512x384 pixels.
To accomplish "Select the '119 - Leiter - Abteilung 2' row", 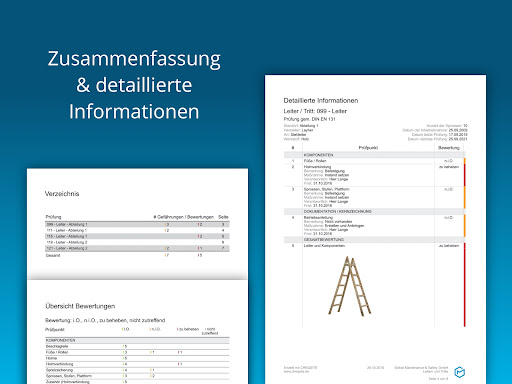I will [x=137, y=242].
